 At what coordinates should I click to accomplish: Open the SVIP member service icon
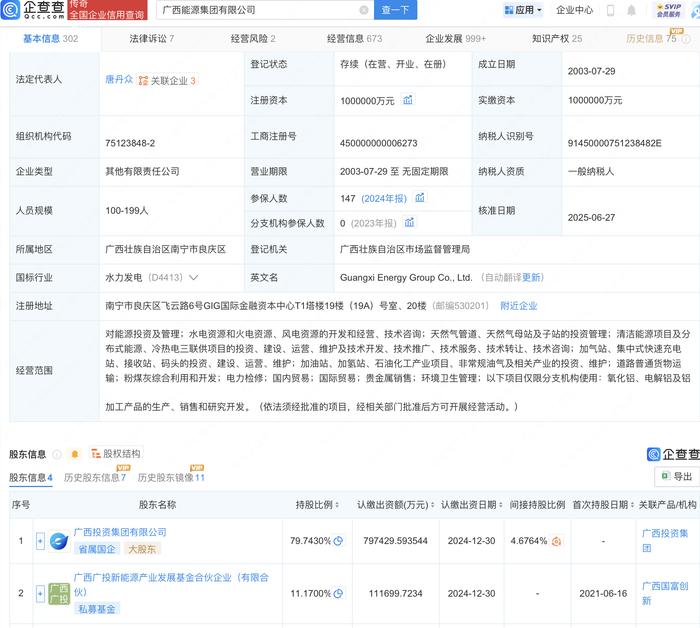coord(668,10)
